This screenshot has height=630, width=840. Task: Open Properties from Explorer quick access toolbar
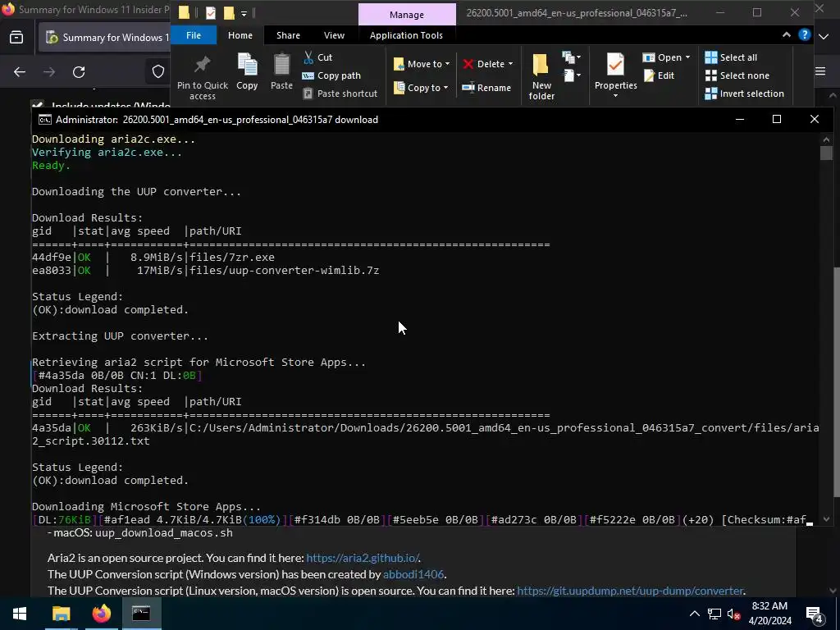211,13
